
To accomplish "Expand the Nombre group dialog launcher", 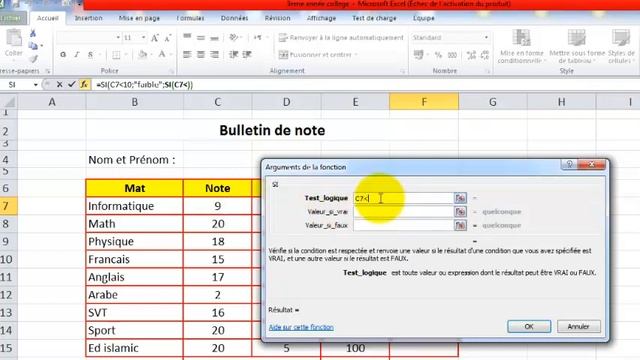I will tap(487, 71).
